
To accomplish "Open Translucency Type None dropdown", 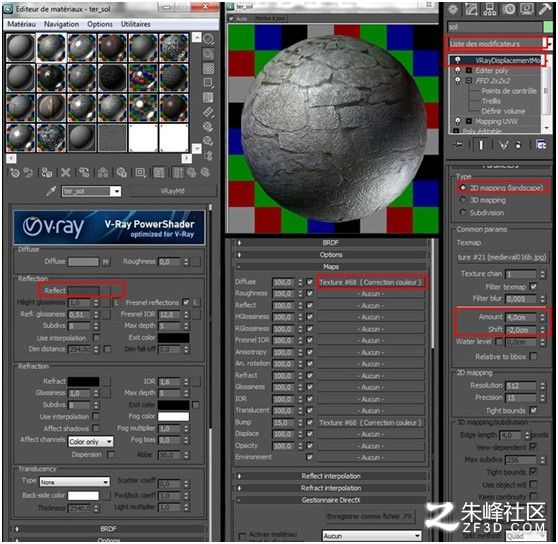I will click(x=74, y=482).
